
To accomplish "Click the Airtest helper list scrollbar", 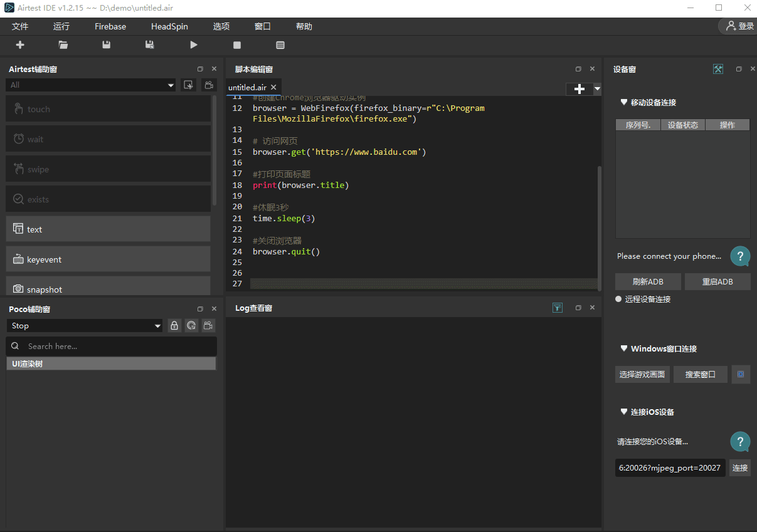I will click(214, 150).
